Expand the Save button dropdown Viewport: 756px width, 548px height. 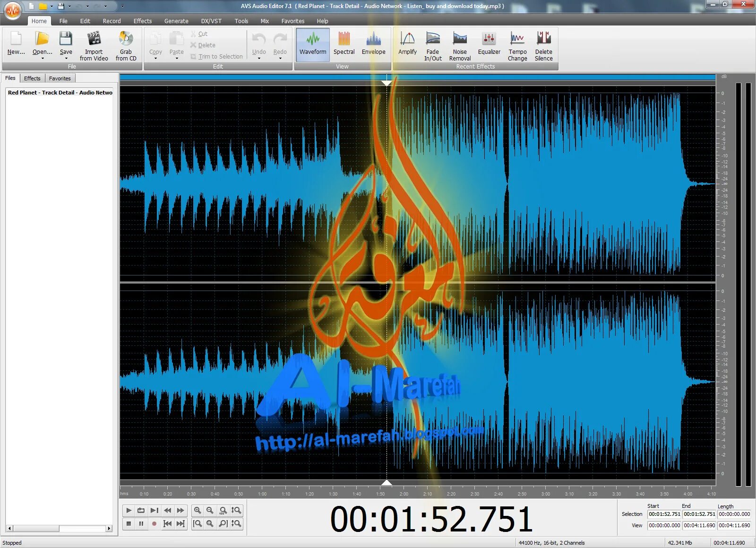(x=66, y=58)
